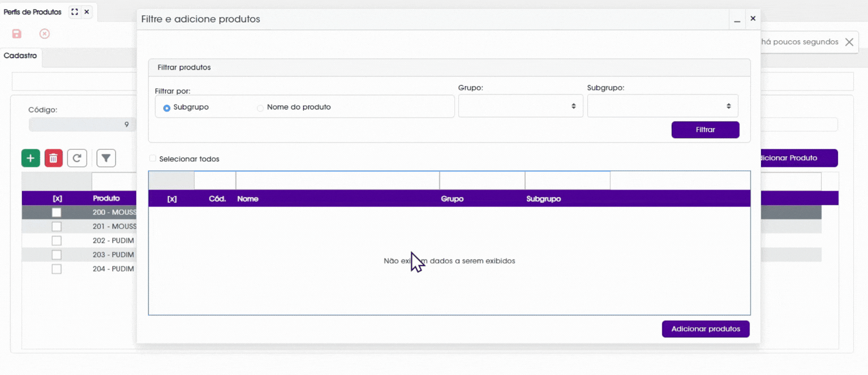868x375 pixels.
Task: Open the Subgrupo dropdown
Action: [663, 106]
